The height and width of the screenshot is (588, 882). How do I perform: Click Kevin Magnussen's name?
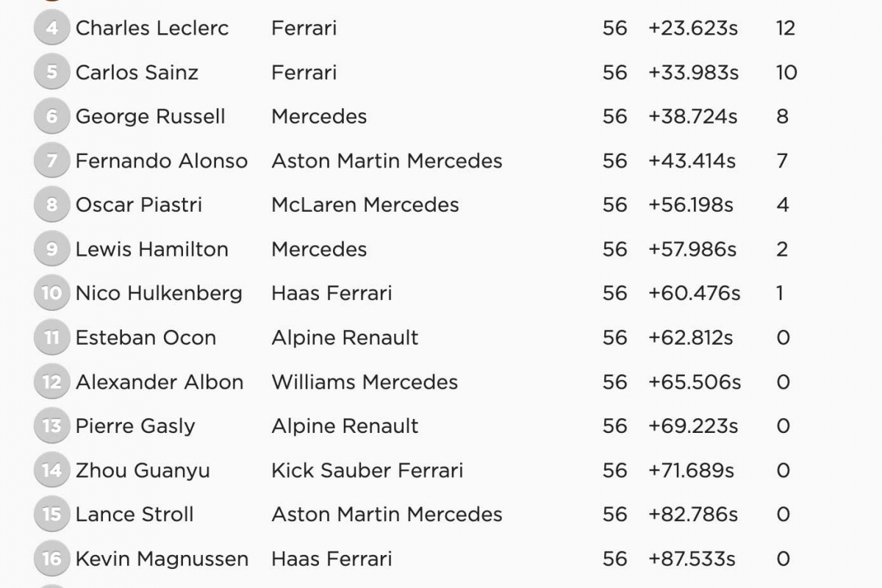coord(162,559)
